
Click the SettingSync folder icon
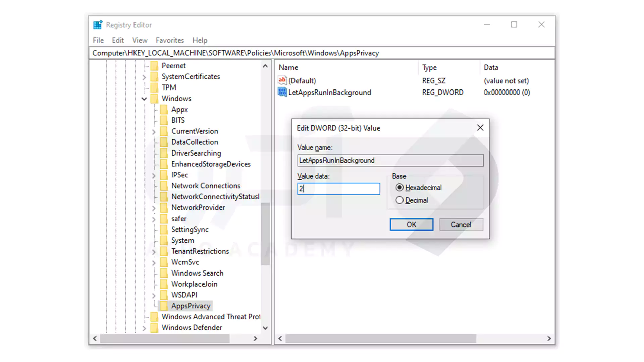(164, 230)
